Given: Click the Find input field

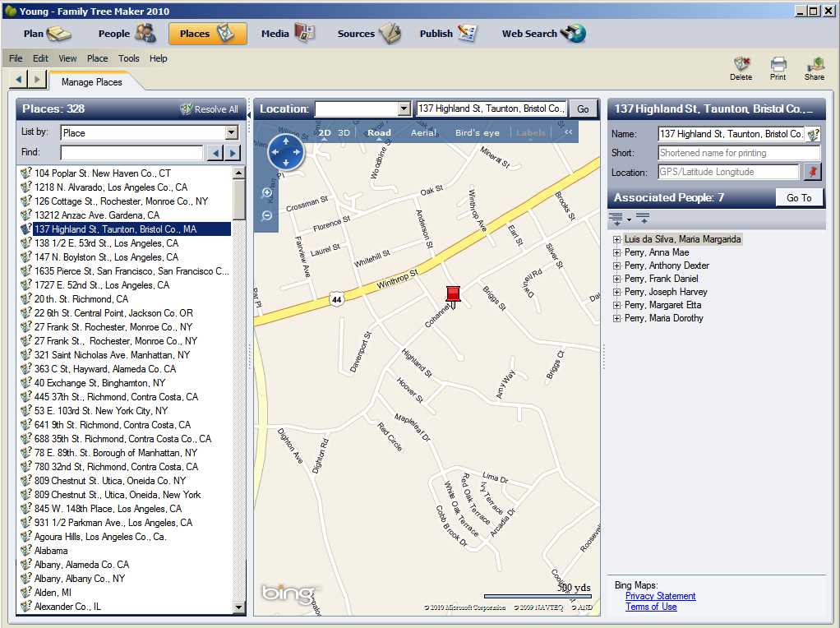Looking at the screenshot, I should pyautogui.click(x=132, y=153).
